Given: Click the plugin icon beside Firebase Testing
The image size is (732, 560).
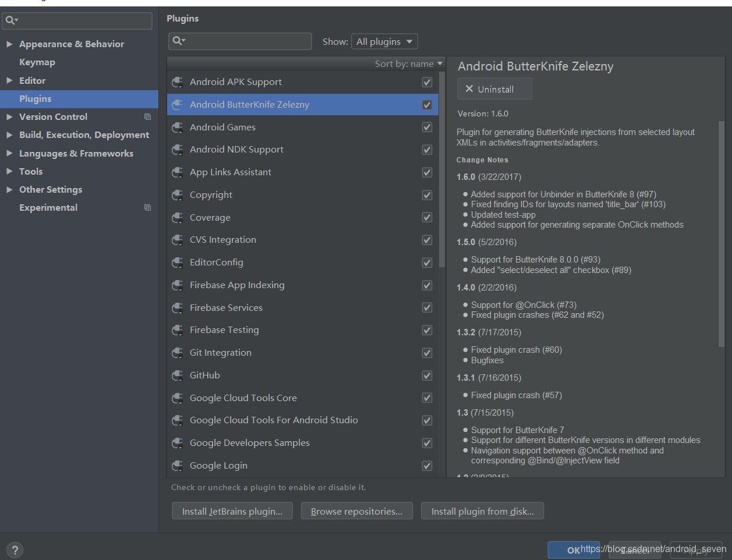Looking at the screenshot, I should [x=178, y=330].
